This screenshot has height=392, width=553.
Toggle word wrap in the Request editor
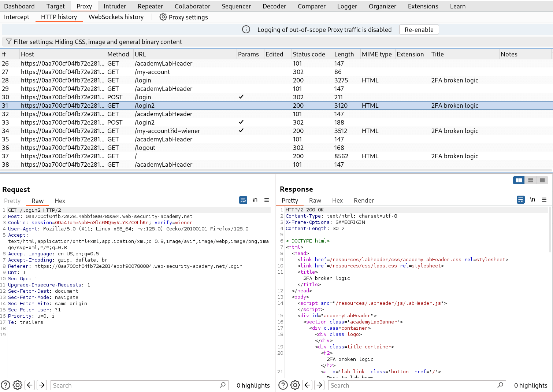click(x=243, y=200)
